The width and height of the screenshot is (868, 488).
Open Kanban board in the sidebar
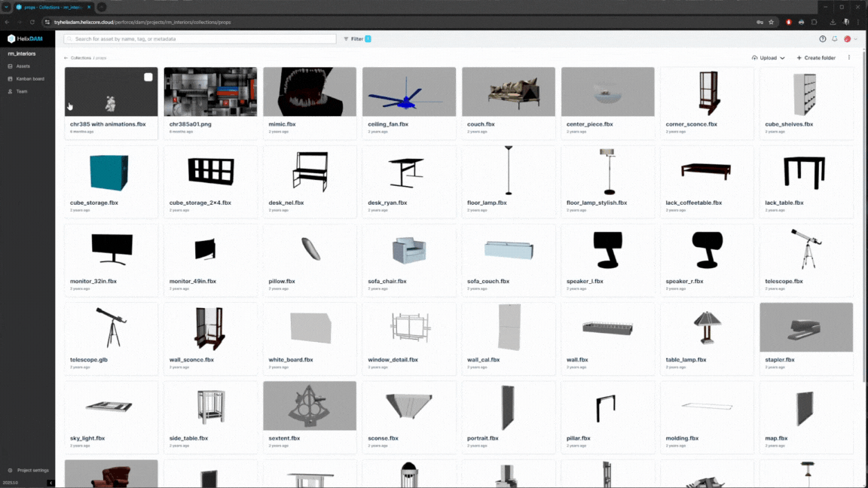click(x=29, y=79)
